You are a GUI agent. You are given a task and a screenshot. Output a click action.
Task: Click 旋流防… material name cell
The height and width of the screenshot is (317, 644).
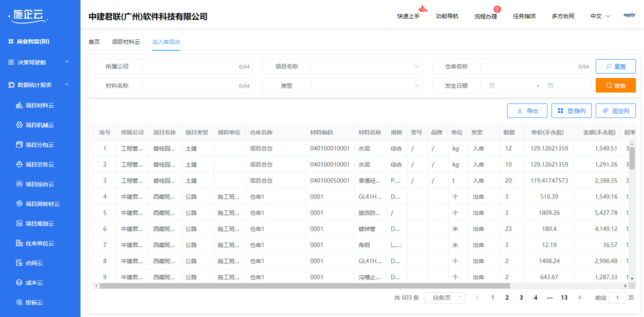tap(370, 213)
